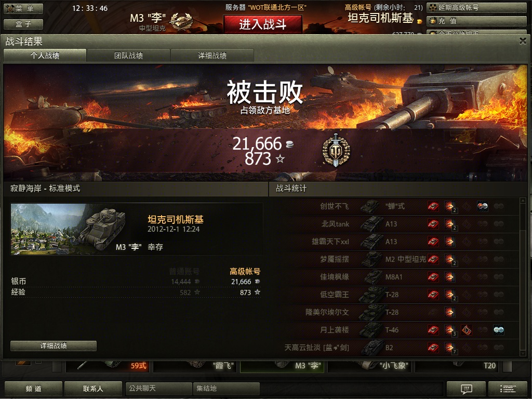Click the 充值 button
532x399 pixels.
[476, 21]
